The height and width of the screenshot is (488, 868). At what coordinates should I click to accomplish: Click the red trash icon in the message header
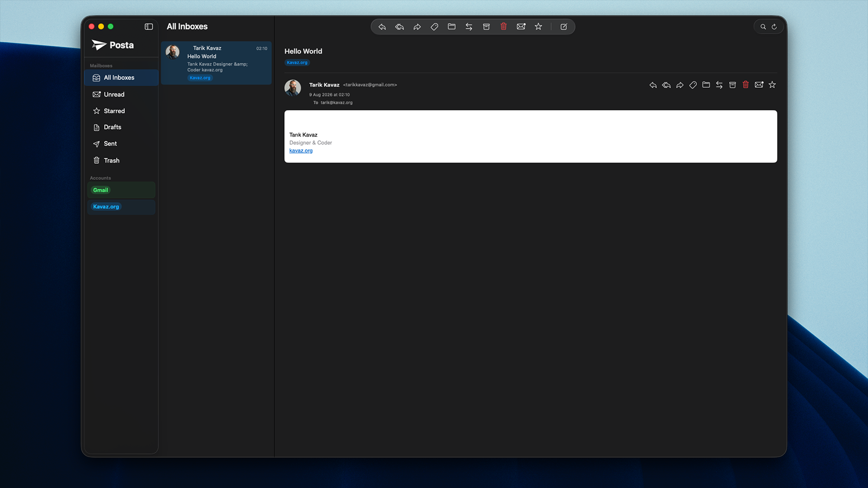click(x=745, y=85)
